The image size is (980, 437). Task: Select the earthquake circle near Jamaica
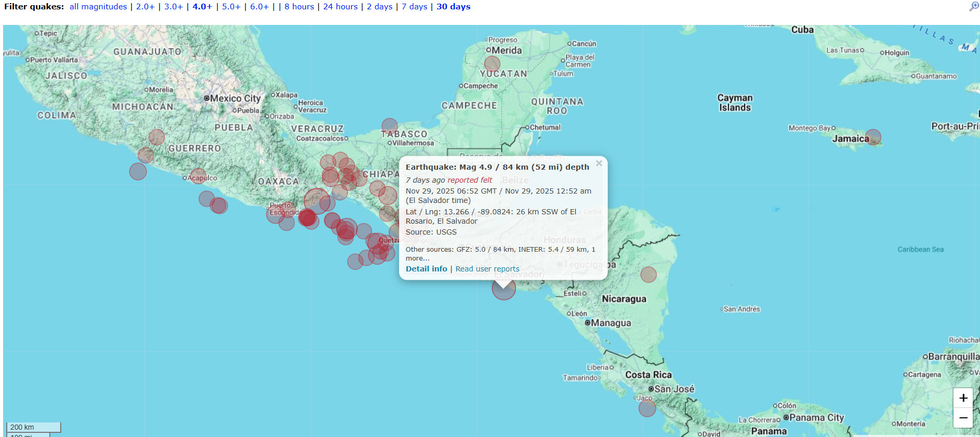tap(873, 137)
